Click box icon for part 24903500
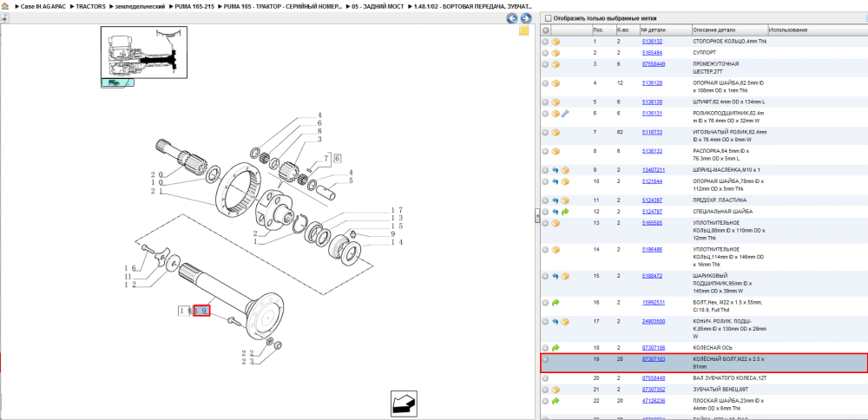This screenshot has height=420, width=868. point(565,321)
